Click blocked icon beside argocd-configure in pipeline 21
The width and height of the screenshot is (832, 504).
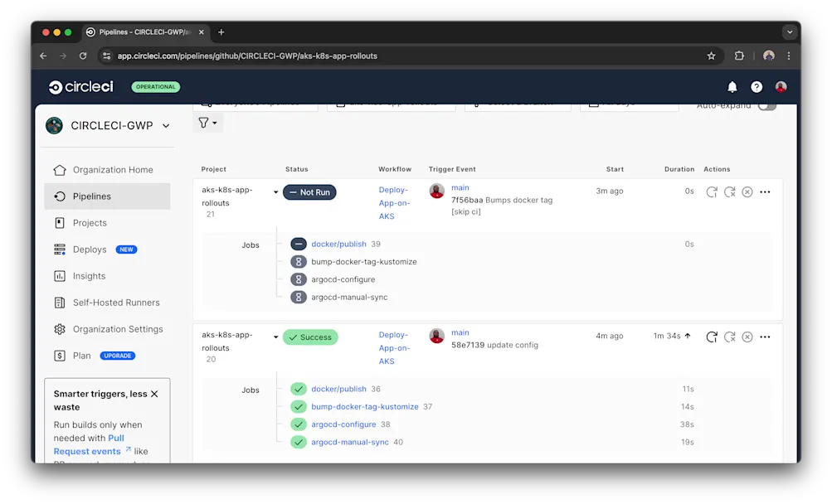point(298,279)
